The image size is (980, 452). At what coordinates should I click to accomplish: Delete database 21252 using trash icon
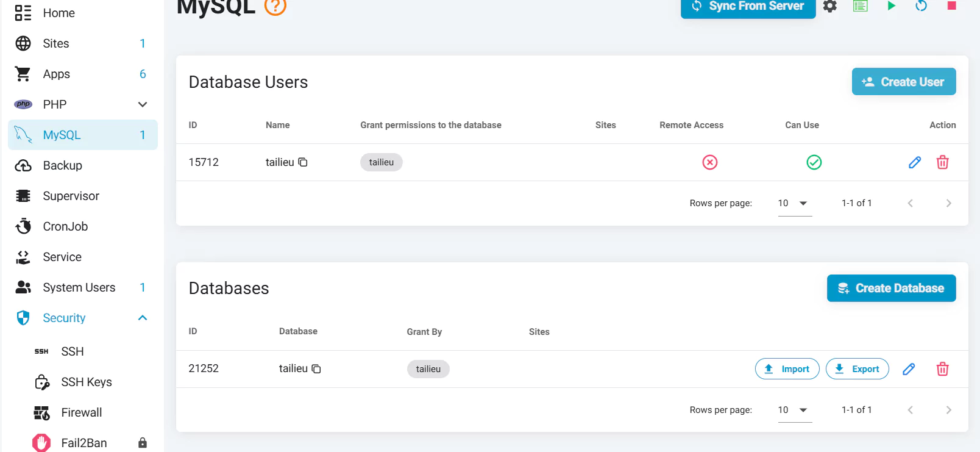942,369
